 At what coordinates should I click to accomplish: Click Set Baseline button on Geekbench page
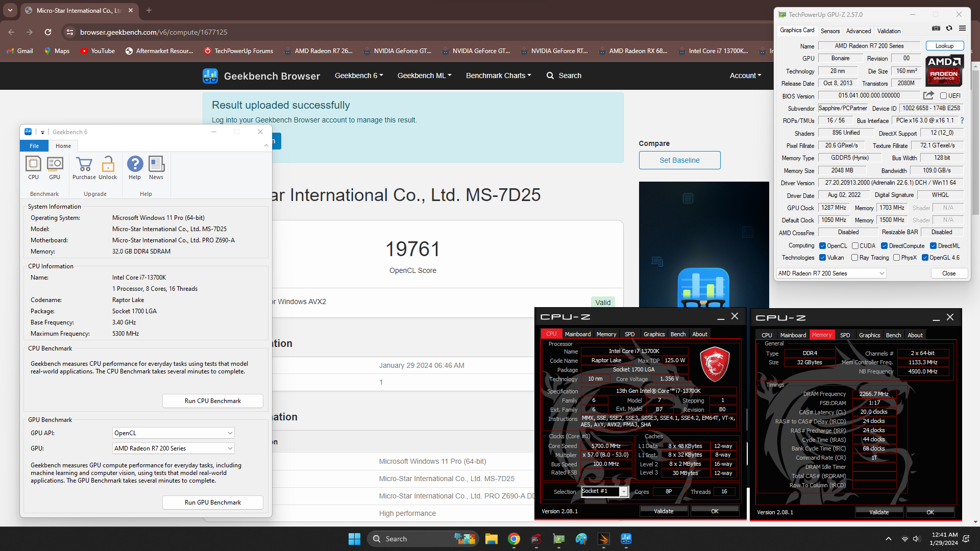pos(679,160)
